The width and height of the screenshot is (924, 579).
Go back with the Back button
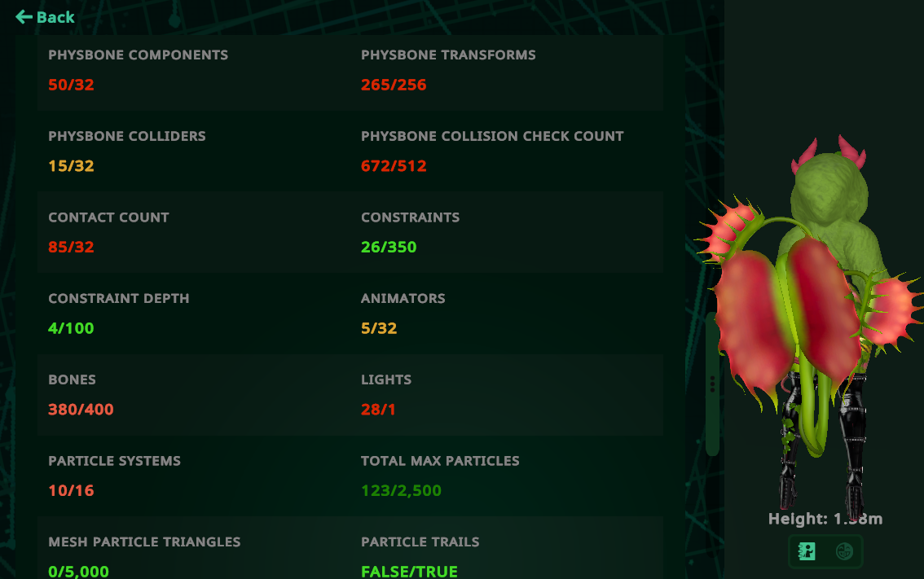pos(45,17)
